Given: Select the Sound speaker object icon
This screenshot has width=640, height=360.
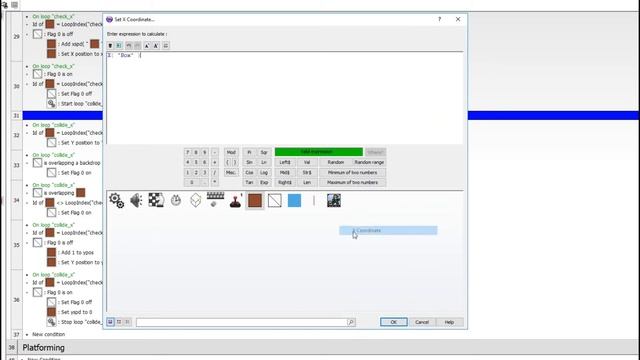Looking at the screenshot, I should pos(136,200).
